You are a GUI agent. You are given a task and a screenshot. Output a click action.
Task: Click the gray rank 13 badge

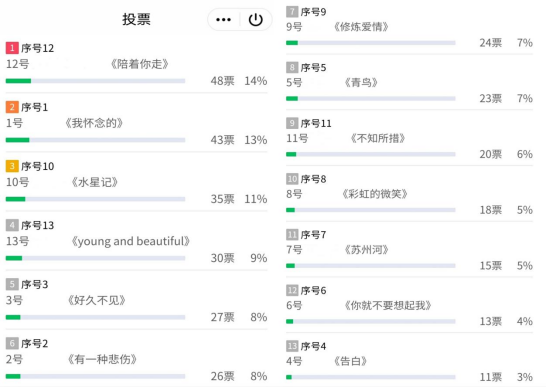point(292,346)
